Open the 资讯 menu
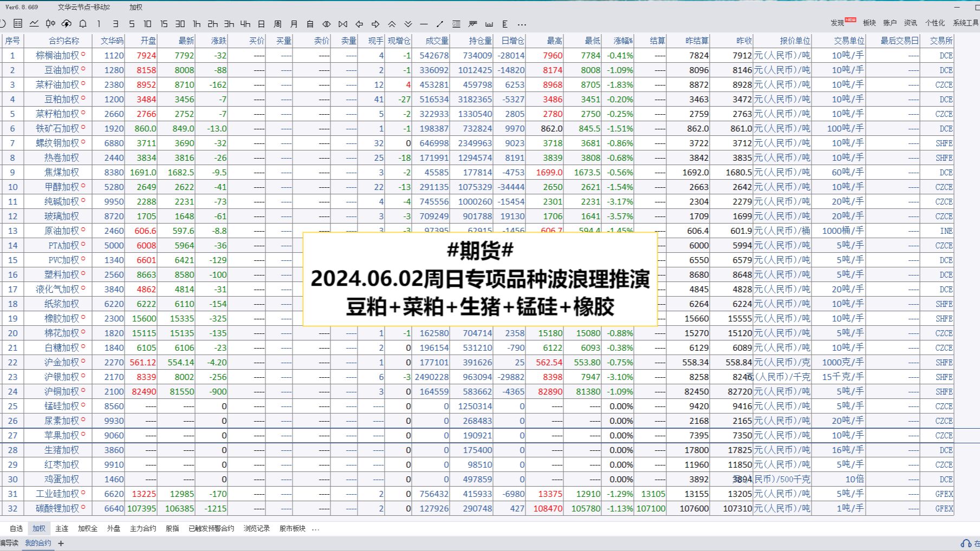 click(911, 23)
